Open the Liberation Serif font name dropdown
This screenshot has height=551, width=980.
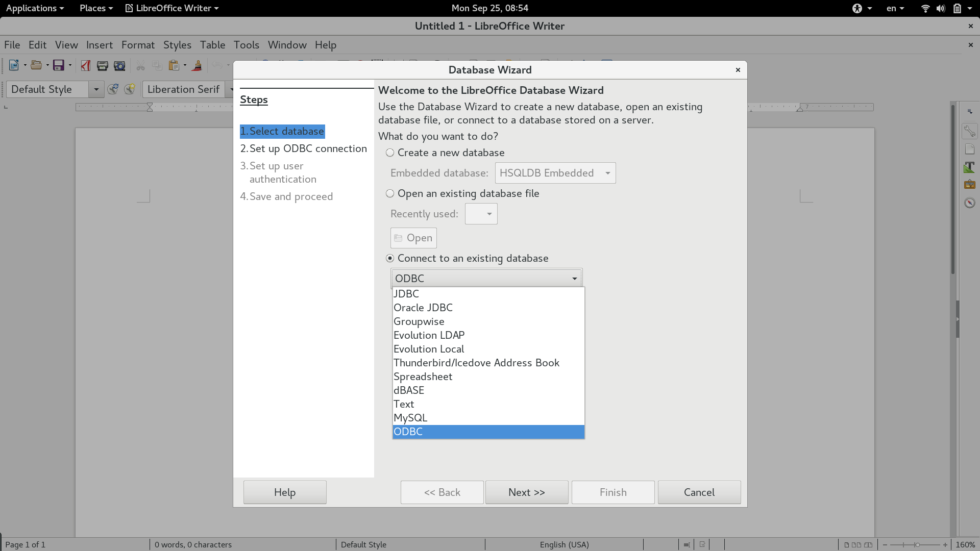pyautogui.click(x=229, y=89)
